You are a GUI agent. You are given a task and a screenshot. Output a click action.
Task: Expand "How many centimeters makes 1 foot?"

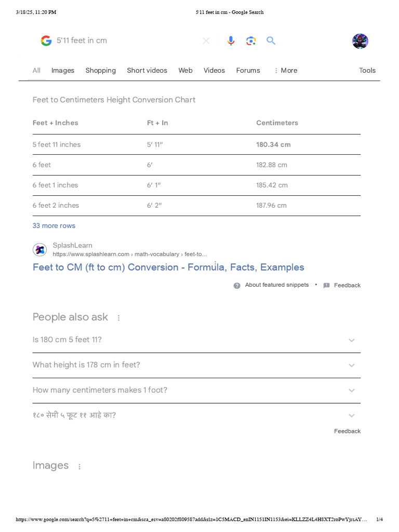click(352, 391)
